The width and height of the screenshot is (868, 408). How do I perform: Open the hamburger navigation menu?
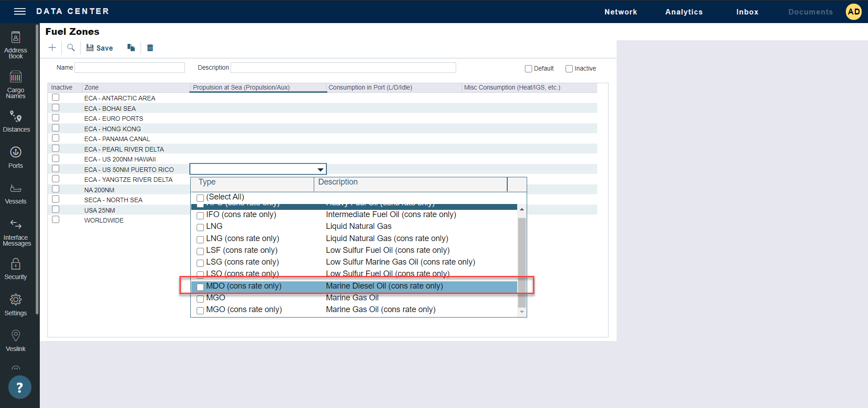click(x=20, y=11)
